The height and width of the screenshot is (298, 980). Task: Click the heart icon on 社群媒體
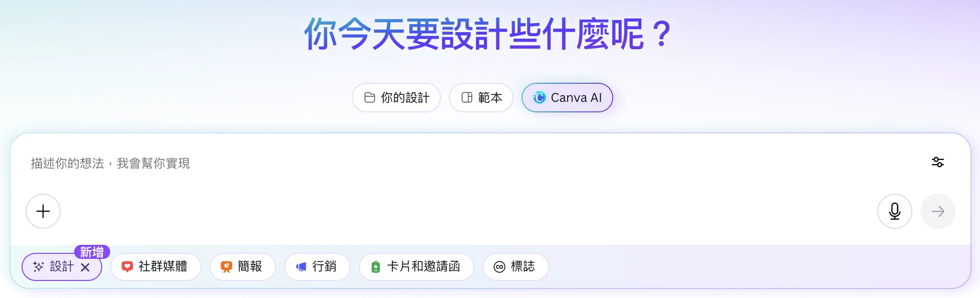[x=127, y=266]
